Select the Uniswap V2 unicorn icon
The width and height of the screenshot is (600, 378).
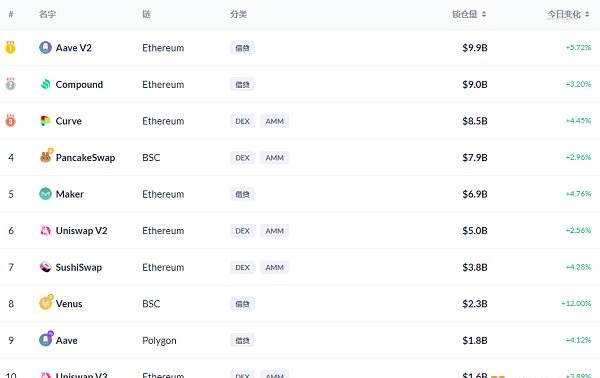[45, 231]
